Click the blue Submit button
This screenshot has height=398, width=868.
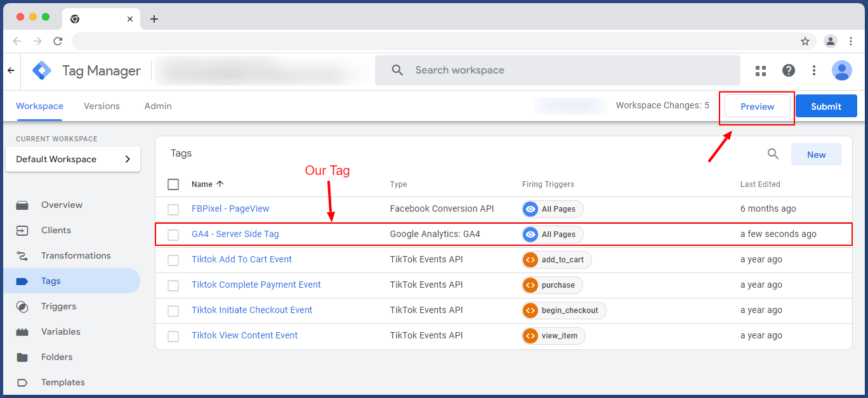[x=826, y=106]
